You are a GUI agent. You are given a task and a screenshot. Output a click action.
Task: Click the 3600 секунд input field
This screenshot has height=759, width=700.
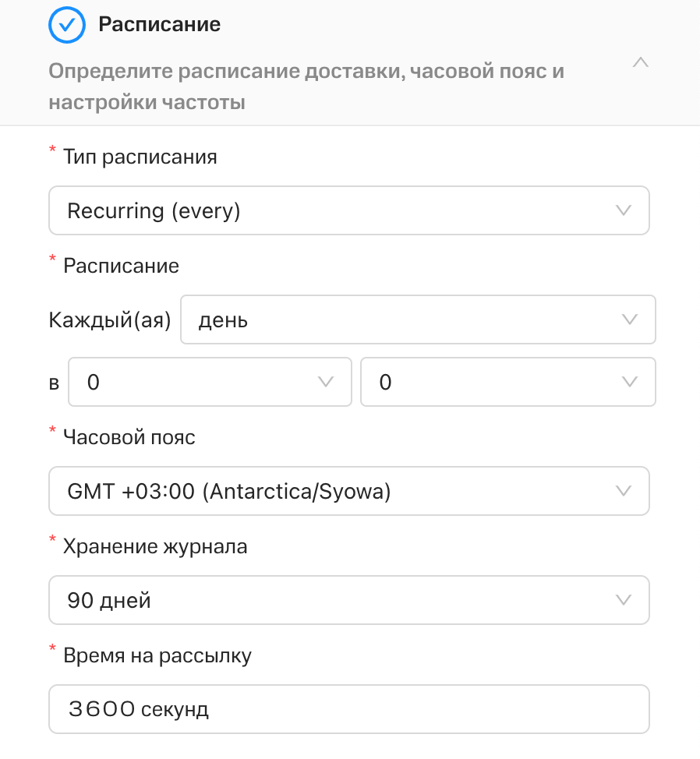[x=349, y=709]
